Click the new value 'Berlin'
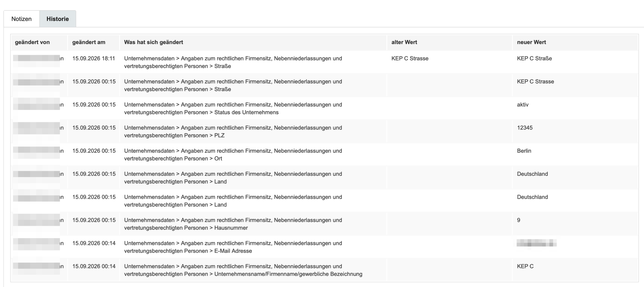 pyautogui.click(x=524, y=151)
